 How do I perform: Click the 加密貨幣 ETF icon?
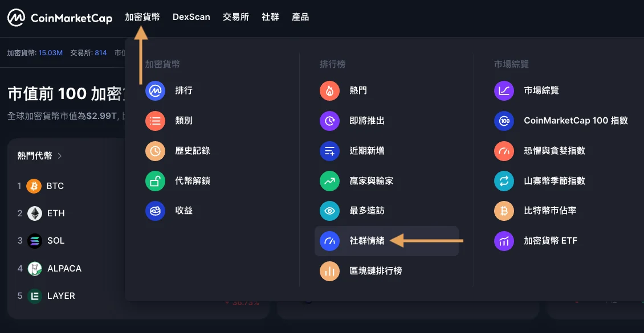[x=504, y=241]
